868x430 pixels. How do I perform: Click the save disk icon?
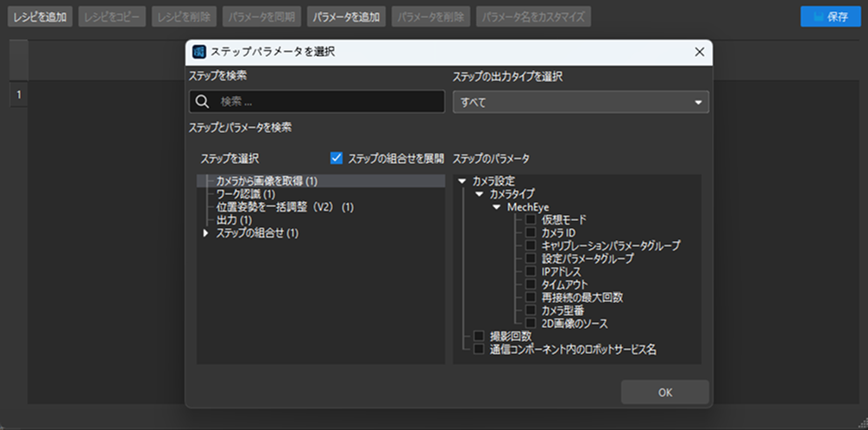[x=819, y=16]
